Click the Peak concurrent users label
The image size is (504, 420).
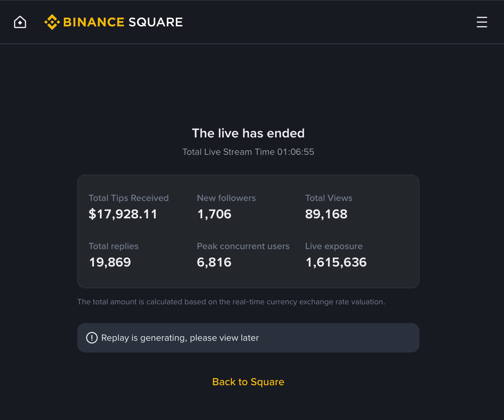click(x=243, y=246)
